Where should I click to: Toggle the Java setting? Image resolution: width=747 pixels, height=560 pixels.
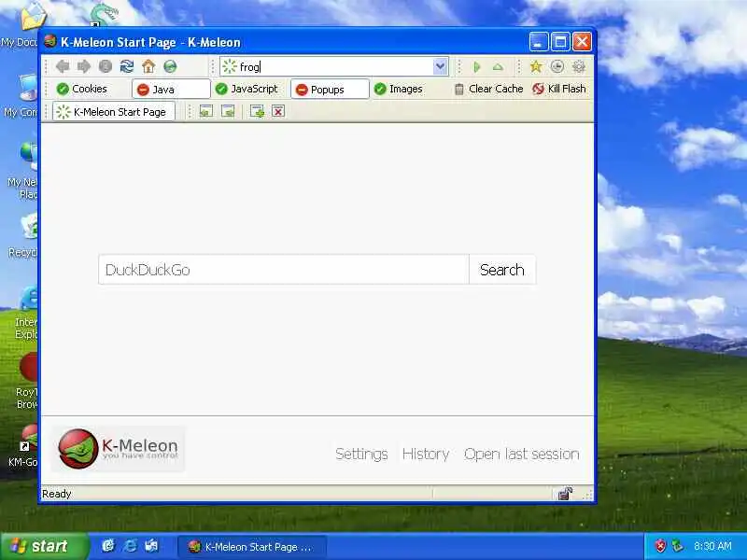click(x=171, y=89)
